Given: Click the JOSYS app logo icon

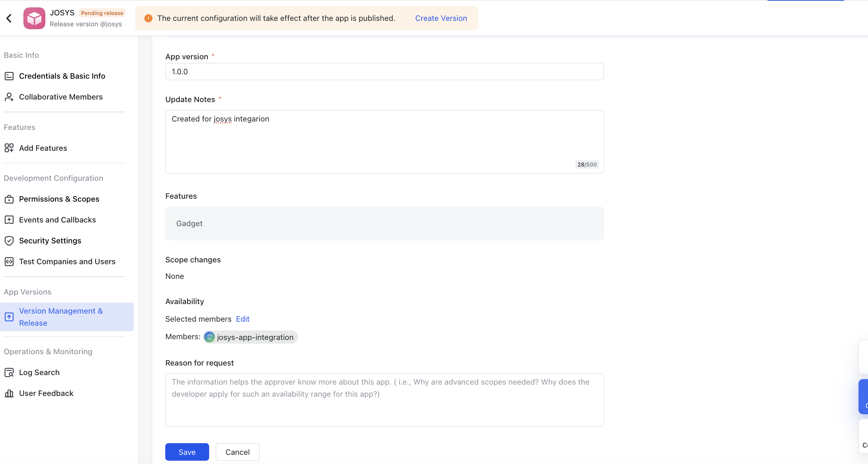Looking at the screenshot, I should click(x=34, y=18).
